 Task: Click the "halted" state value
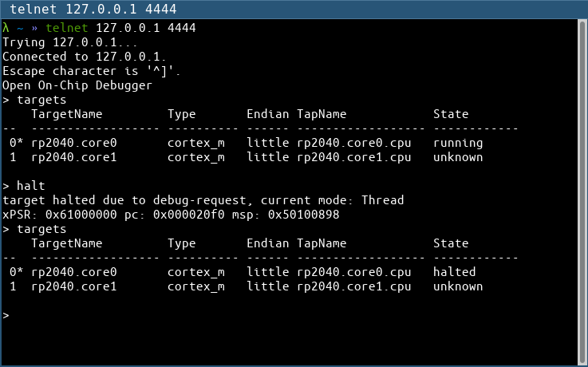(454, 272)
